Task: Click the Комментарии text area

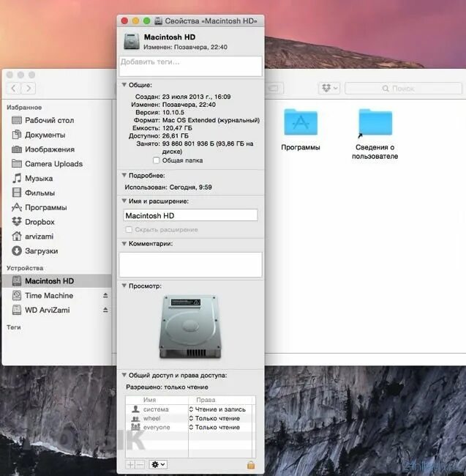Action: coord(191,264)
